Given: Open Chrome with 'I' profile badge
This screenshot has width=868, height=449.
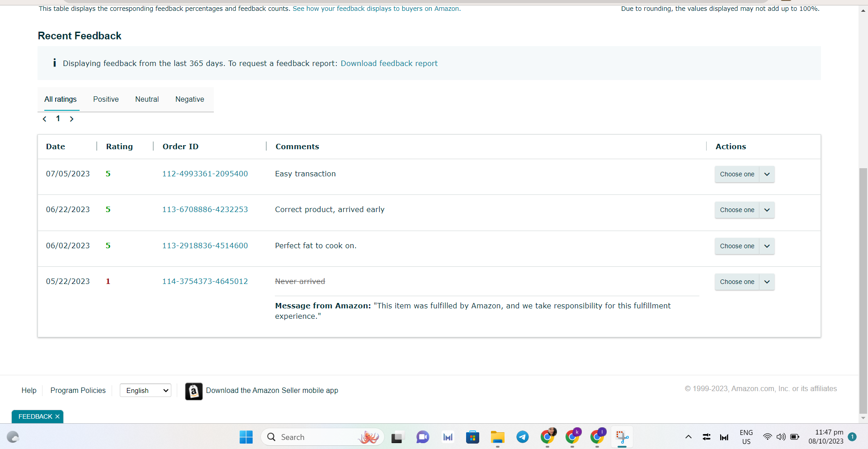Looking at the screenshot, I should coord(598,437).
